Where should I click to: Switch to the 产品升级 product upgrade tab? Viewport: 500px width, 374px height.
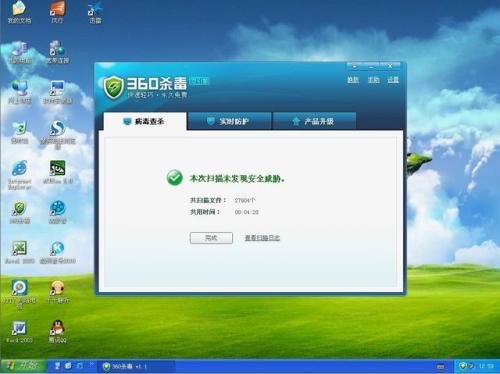click(314, 121)
